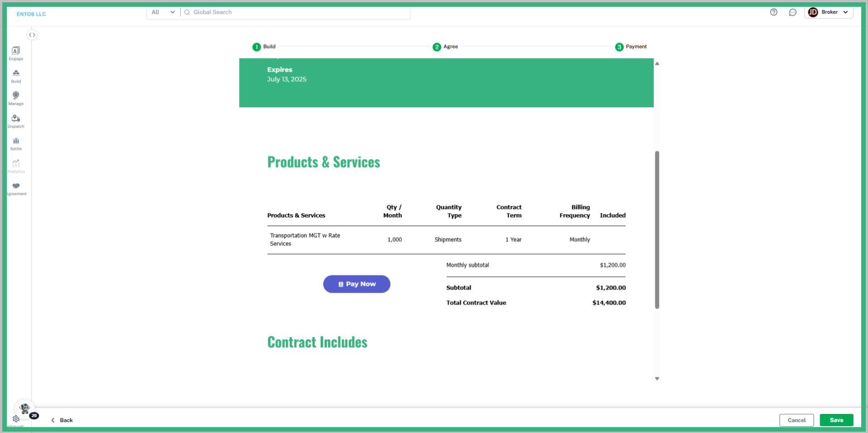Viewport: 868px width, 433px height.
Task: Select the Build icon in sidebar
Action: 16,75
